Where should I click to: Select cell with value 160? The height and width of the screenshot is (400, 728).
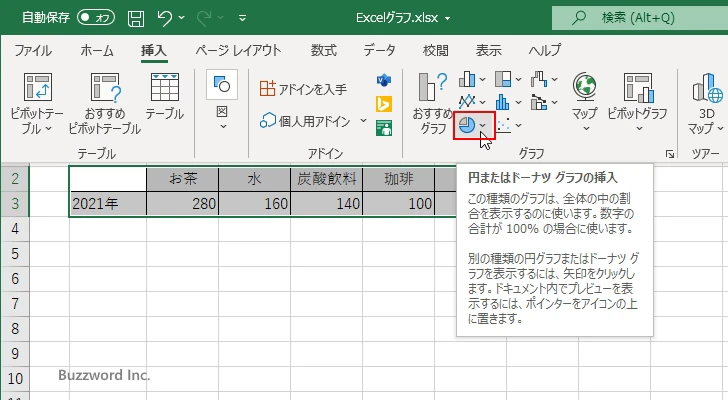pos(254,204)
